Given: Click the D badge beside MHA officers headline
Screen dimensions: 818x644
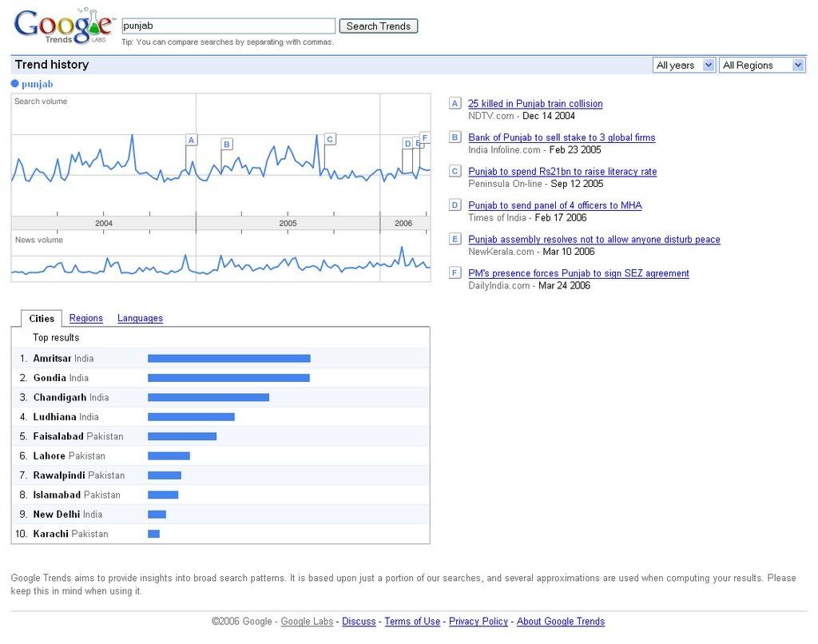Looking at the screenshot, I should click(x=455, y=205).
